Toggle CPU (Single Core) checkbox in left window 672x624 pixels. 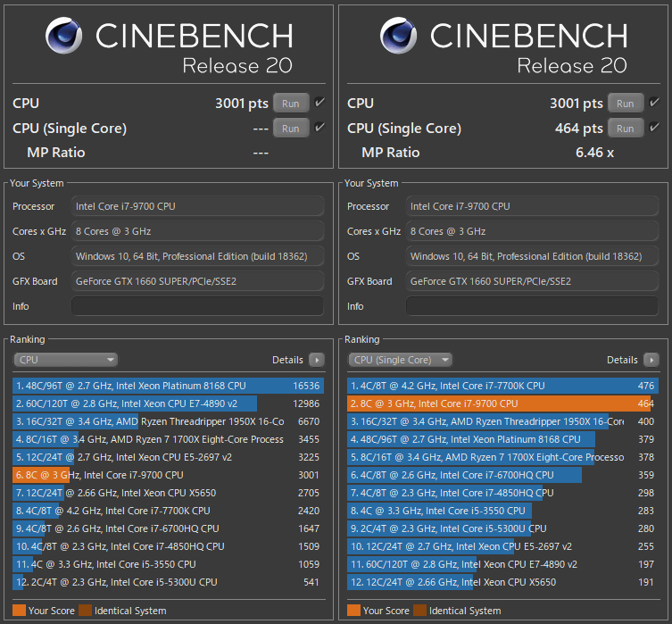coord(319,128)
